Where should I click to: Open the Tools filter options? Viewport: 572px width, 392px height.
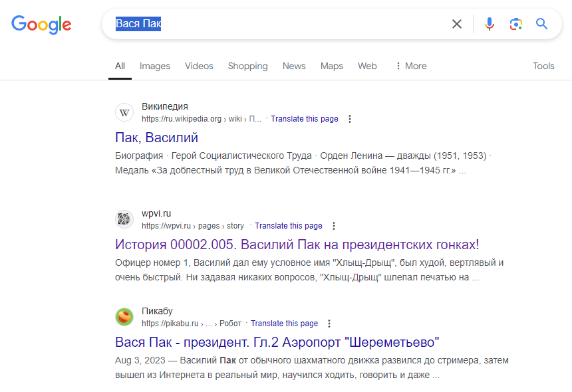click(x=543, y=66)
